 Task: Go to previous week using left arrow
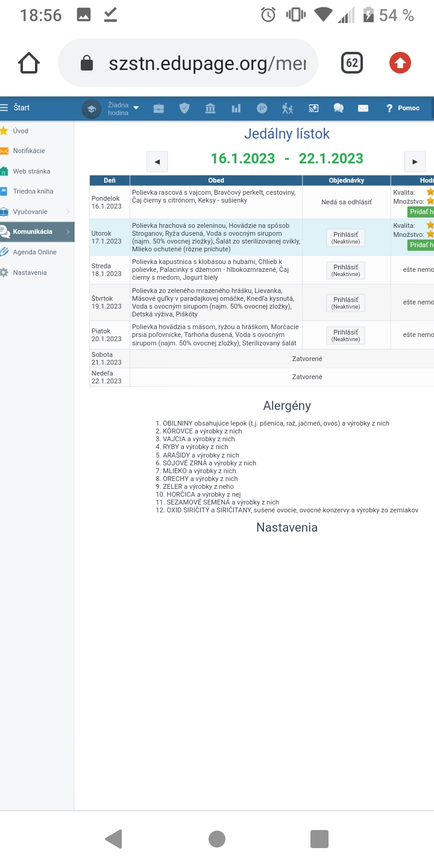(x=157, y=162)
